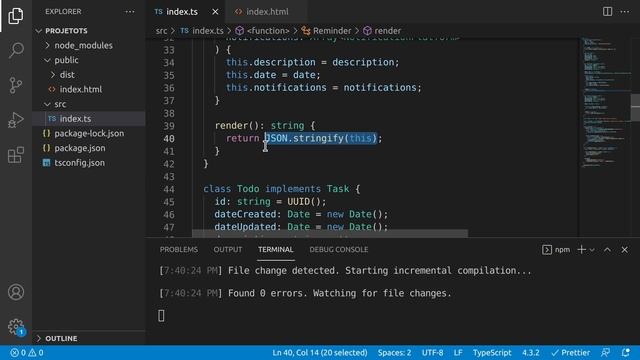This screenshot has width=640, height=360.
Task: Click 'class Todo implements Task' line
Action: [x=282, y=189]
